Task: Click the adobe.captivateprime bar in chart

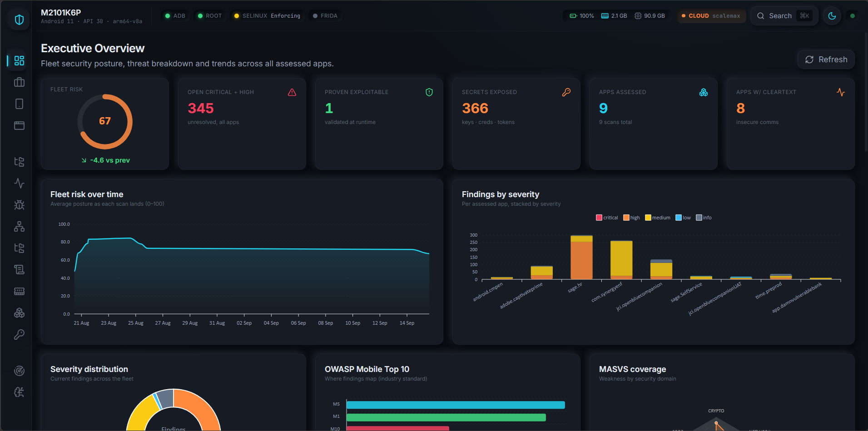Action: click(541, 272)
